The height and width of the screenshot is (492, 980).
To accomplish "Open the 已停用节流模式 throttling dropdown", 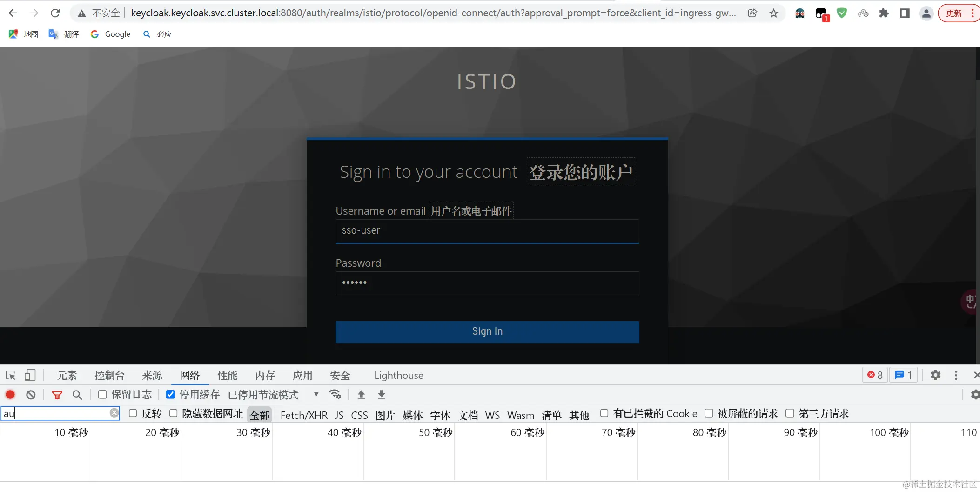I will 274,395.
